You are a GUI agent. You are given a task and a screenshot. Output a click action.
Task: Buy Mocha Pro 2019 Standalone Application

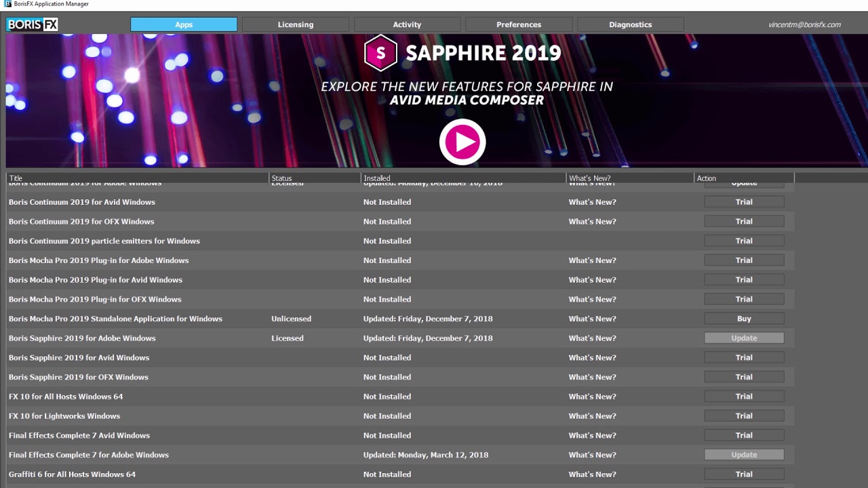pos(744,319)
